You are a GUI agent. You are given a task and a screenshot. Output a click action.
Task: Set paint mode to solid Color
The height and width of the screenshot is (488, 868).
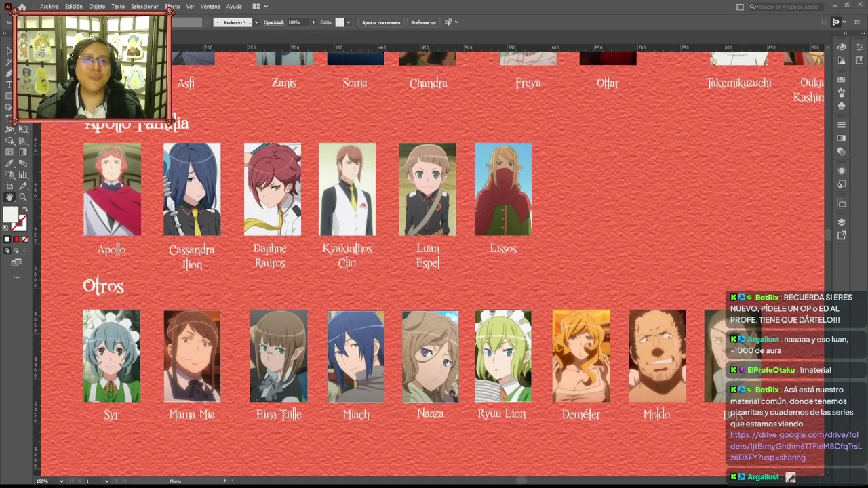click(7, 239)
